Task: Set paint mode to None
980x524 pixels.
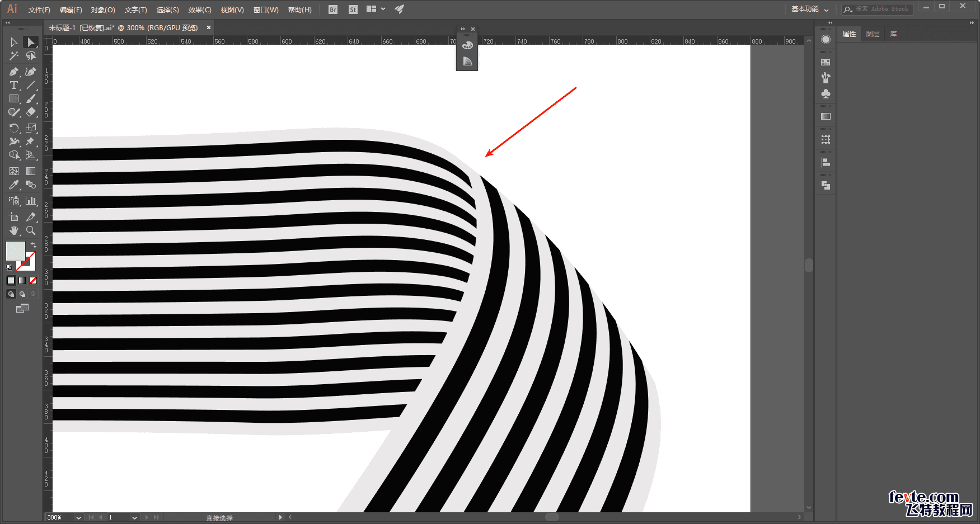Action: click(33, 281)
